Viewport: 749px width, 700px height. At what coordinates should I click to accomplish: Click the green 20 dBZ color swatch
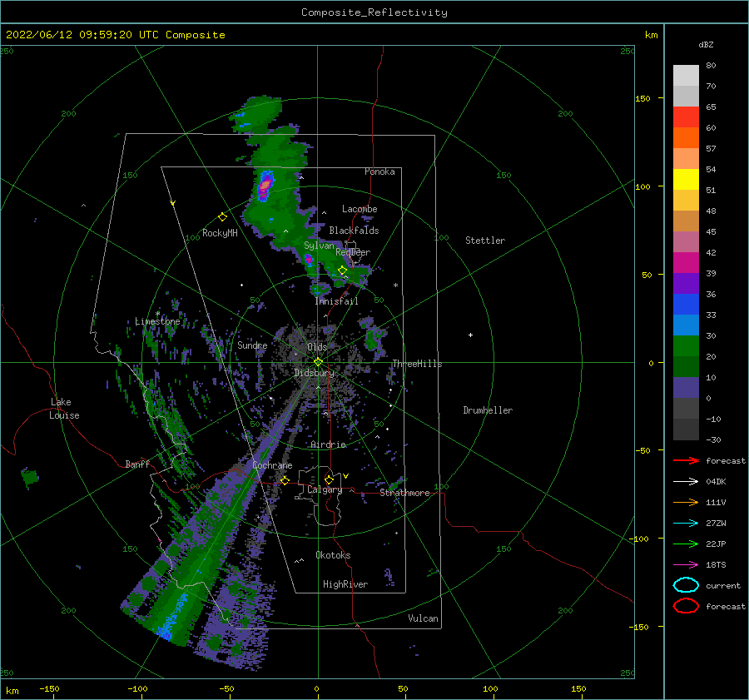tap(686, 346)
